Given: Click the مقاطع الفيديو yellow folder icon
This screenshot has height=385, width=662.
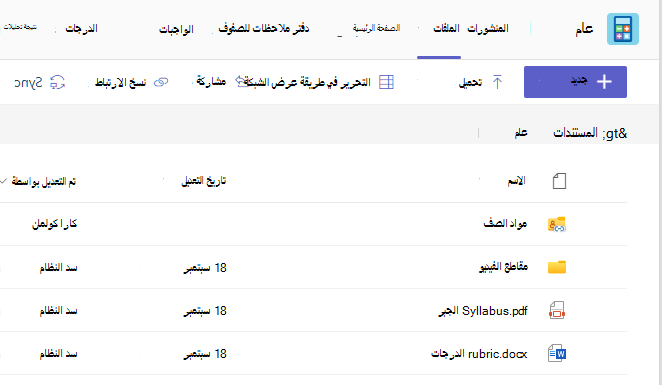Looking at the screenshot, I should [x=557, y=267].
